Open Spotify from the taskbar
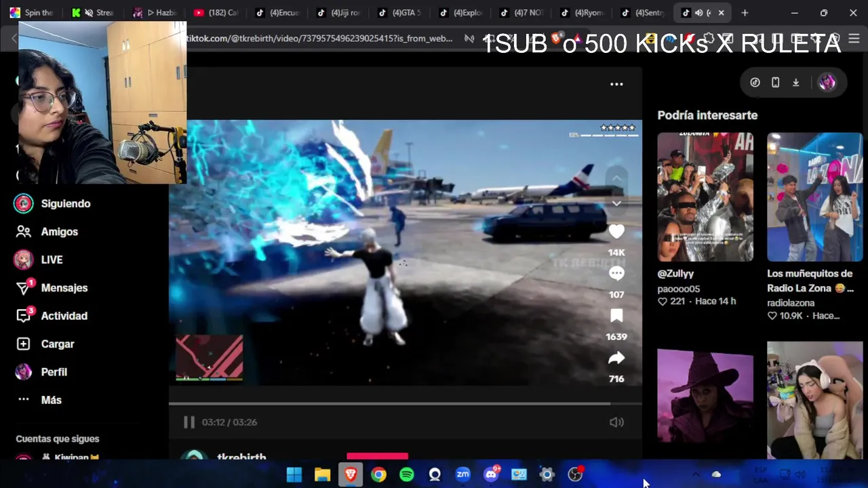 [407, 474]
